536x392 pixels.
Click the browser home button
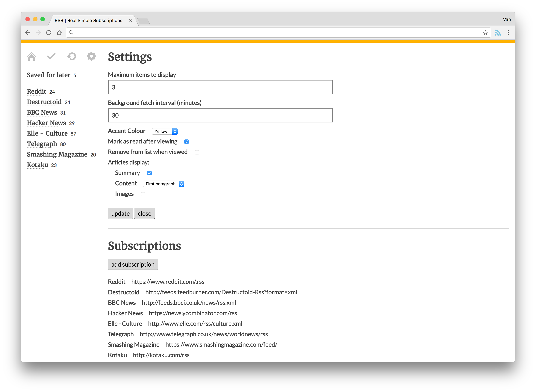point(59,33)
